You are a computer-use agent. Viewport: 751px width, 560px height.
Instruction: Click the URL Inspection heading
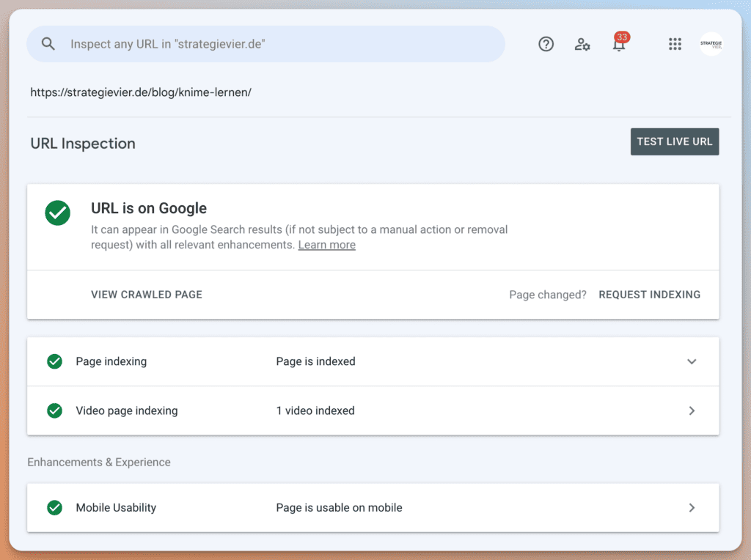pyautogui.click(x=83, y=144)
